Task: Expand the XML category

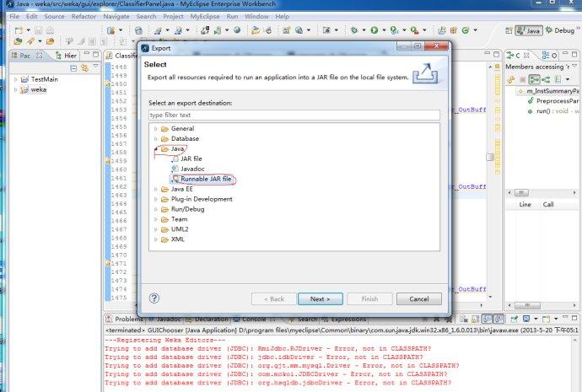Action: tap(156, 239)
